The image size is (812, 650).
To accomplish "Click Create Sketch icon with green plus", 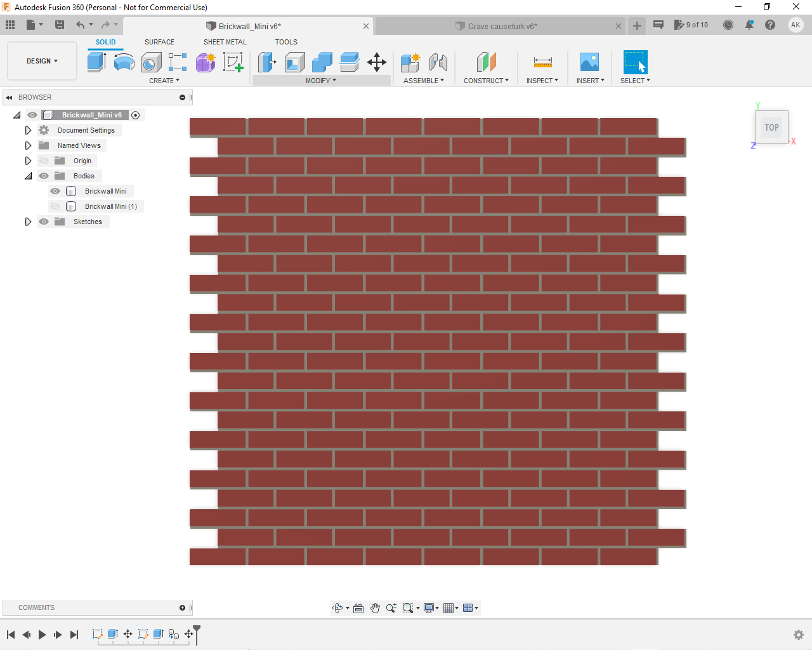I will [233, 62].
